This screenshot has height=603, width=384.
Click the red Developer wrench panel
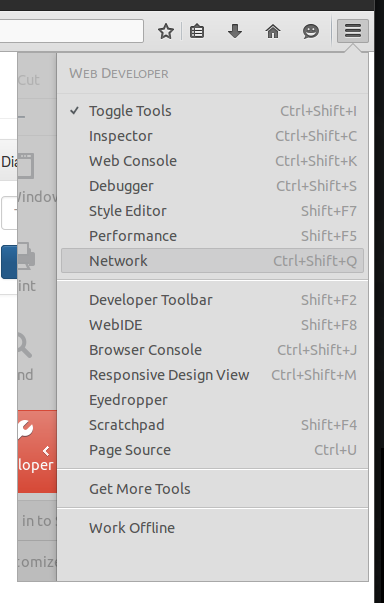coord(37,451)
